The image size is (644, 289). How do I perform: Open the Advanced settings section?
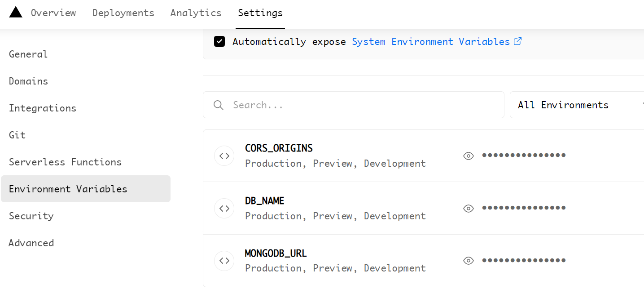click(31, 243)
